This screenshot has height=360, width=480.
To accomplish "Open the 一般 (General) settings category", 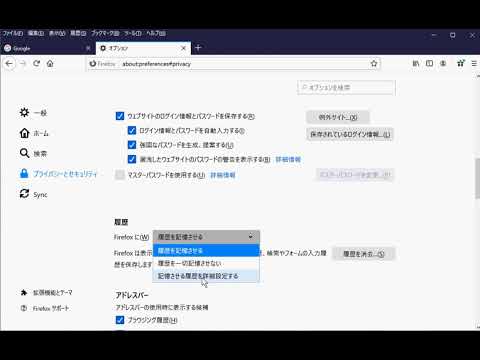I will click(x=33, y=113).
